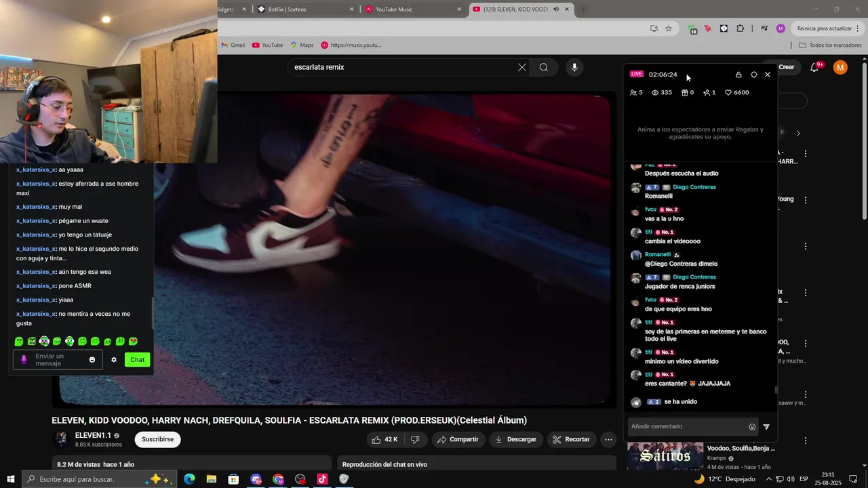Open a new browser tab
This screenshot has height=488, width=868.
click(583, 9)
